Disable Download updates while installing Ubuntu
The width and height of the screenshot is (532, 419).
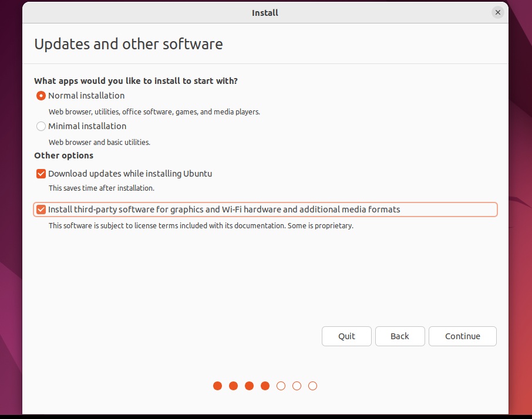pos(41,174)
